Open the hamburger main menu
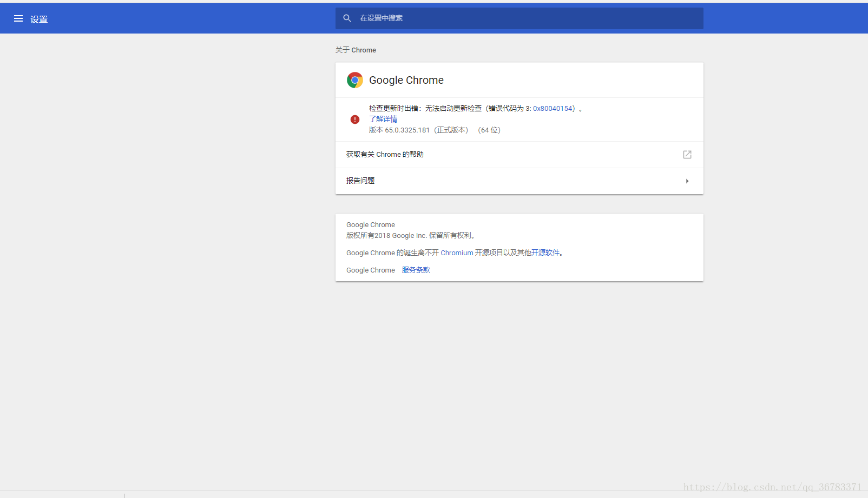This screenshot has width=868, height=498. pyautogui.click(x=18, y=18)
